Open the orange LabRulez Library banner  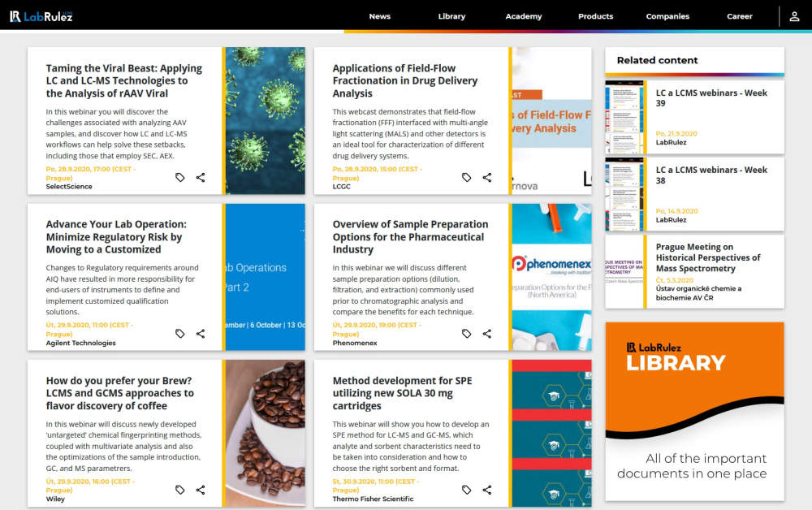(x=695, y=412)
